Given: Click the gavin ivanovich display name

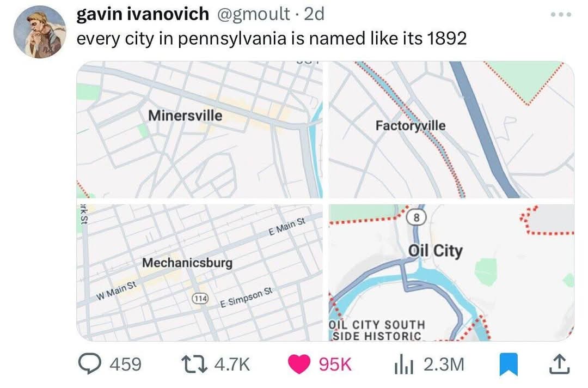Looking at the screenshot, I should click(143, 14).
